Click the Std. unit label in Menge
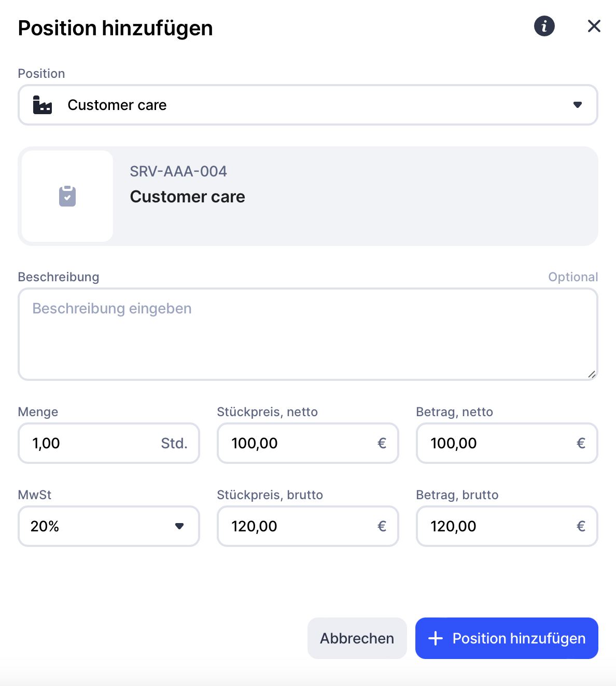Image resolution: width=616 pixels, height=686 pixels. point(174,443)
